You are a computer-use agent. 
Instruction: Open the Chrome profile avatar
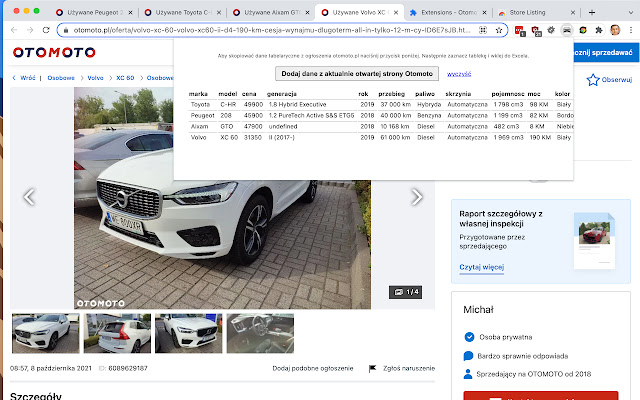tap(615, 30)
